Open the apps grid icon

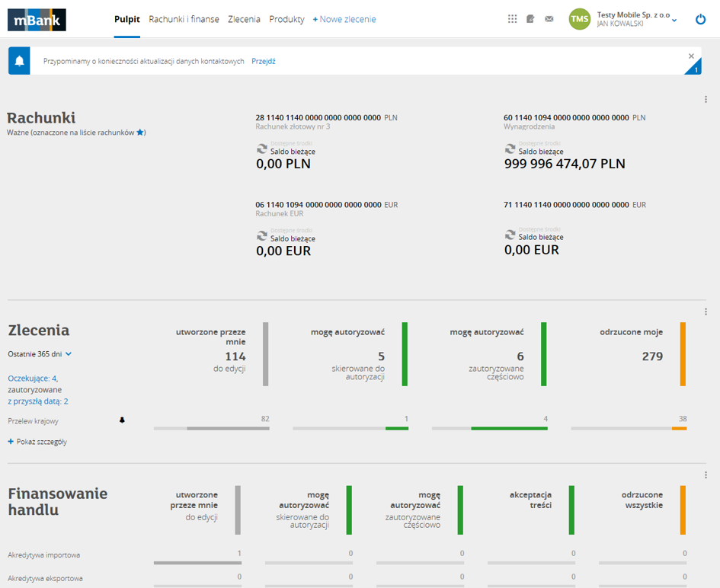click(x=512, y=19)
